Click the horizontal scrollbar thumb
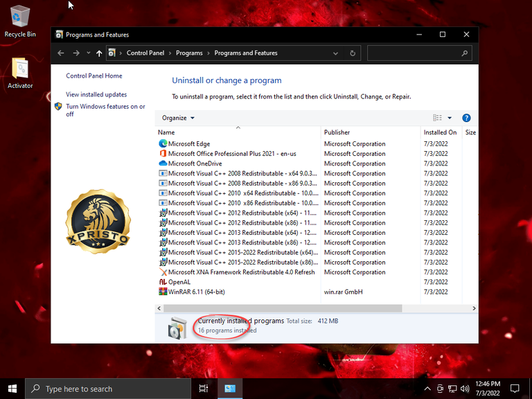 pos(283,308)
